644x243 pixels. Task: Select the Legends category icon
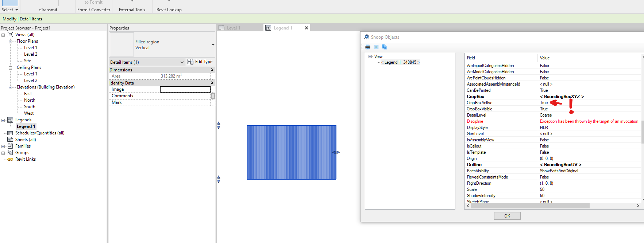(10, 120)
